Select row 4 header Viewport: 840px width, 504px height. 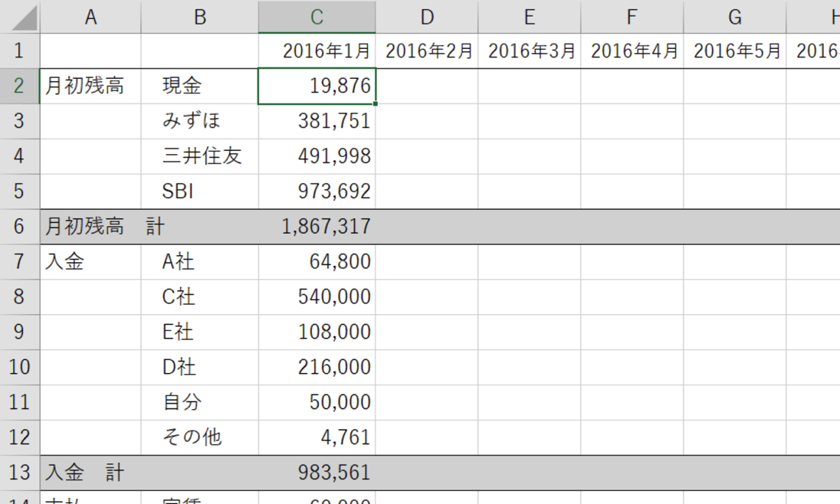pos(20,156)
